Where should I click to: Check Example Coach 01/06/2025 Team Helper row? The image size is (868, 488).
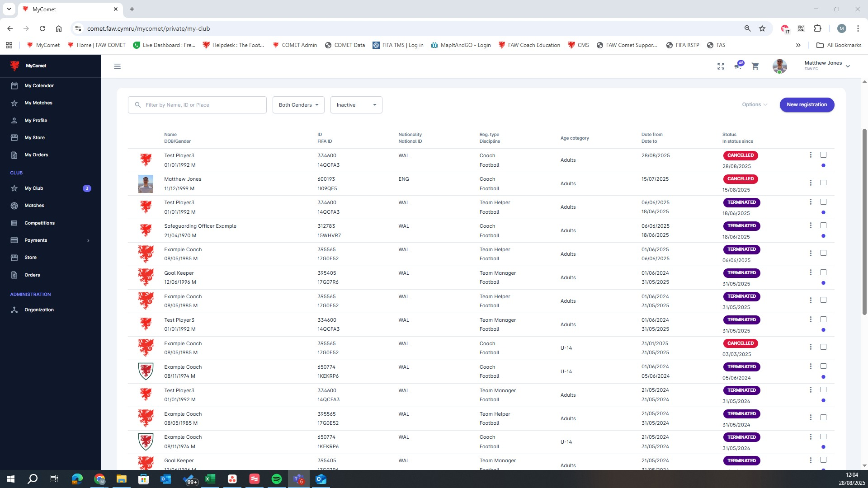tap(823, 253)
